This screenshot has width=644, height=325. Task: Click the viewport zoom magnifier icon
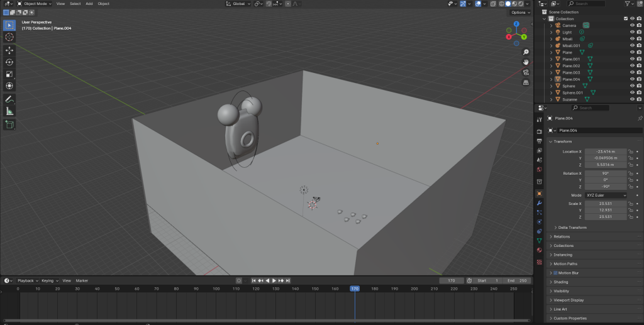[x=526, y=52]
